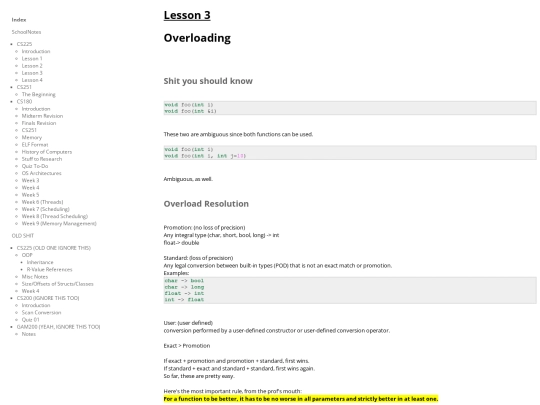Open the SchoolNotes sidebar link
Screen dimensions: 540x405
coord(27,32)
